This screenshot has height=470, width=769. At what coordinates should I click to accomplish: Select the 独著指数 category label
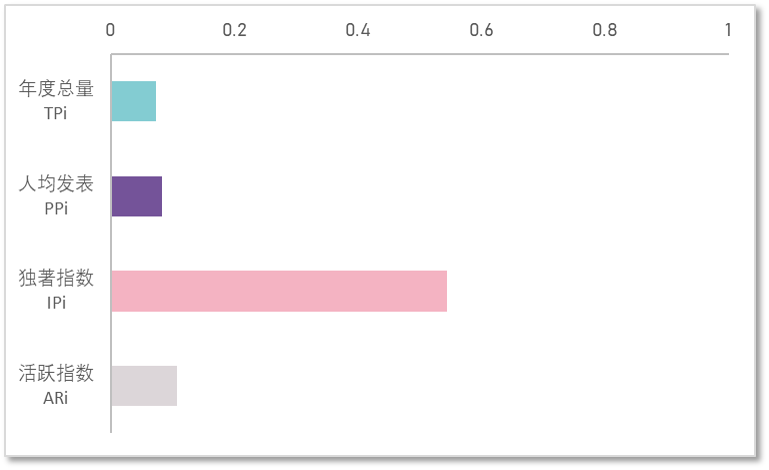click(56, 278)
